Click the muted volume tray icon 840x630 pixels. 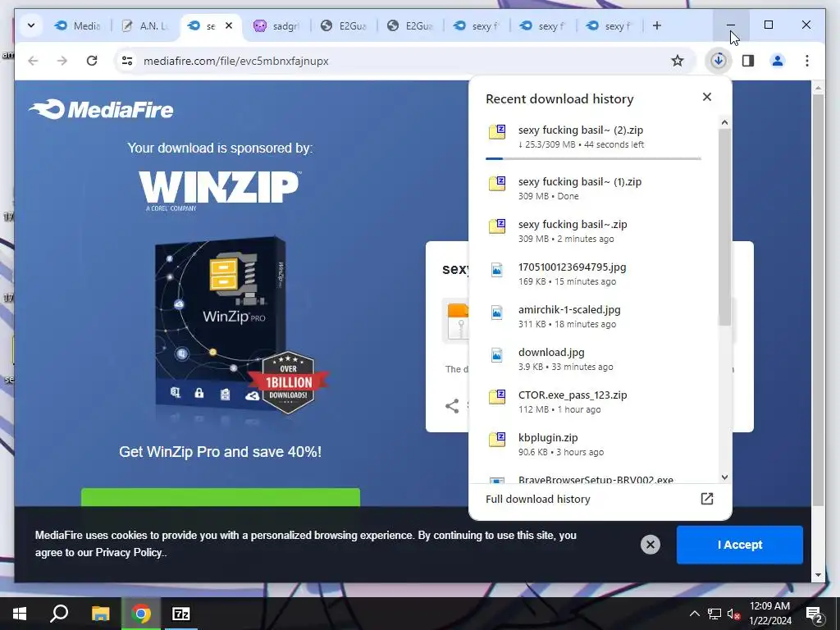733,614
